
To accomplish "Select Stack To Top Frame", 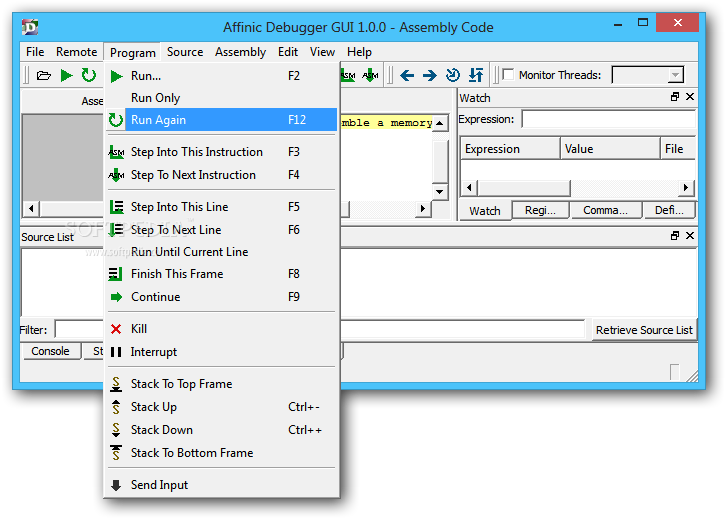I will [x=222, y=384].
